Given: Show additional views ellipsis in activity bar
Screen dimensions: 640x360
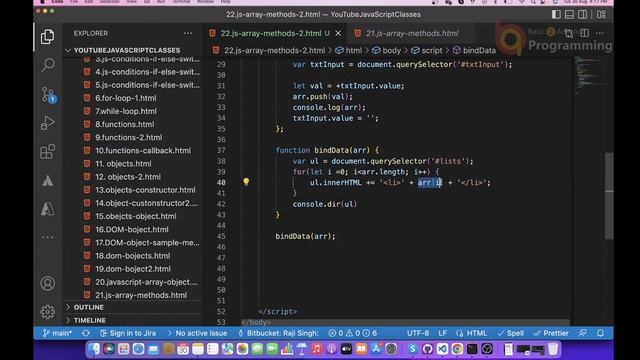Looking at the screenshot, I should (x=47, y=237).
